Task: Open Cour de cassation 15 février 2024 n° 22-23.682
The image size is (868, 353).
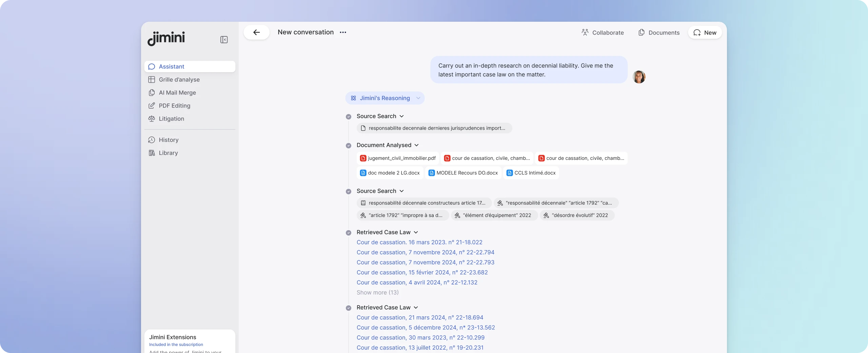Action: click(x=422, y=272)
